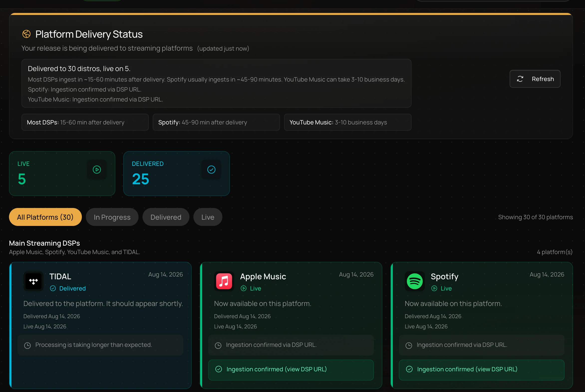
Task: Click 'Spotify: 45-90 min after delivery' chip
Action: point(216,122)
